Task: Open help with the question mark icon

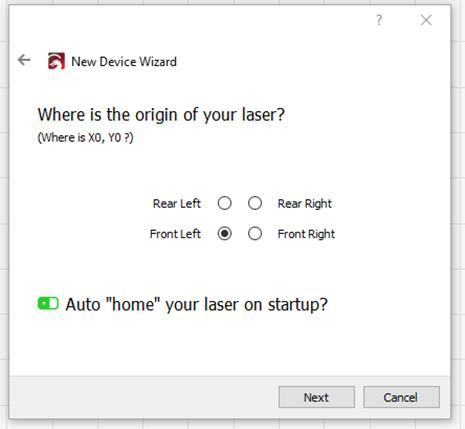Action: pyautogui.click(x=379, y=20)
